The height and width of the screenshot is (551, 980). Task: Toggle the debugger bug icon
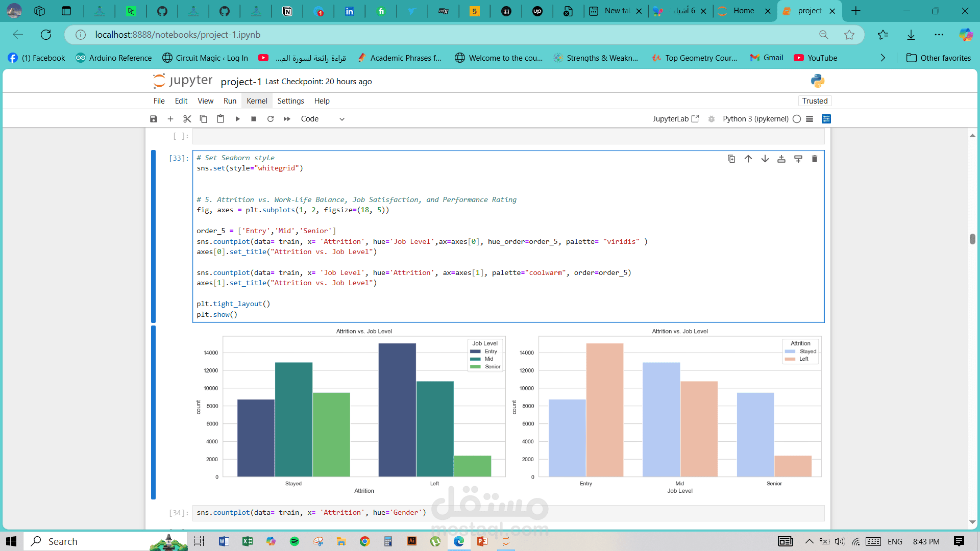pos(712,119)
